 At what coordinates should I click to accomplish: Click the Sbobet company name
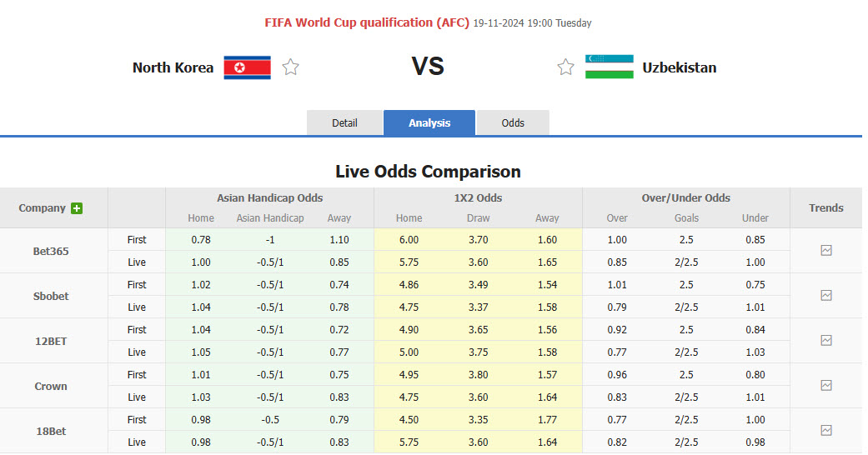tap(51, 296)
